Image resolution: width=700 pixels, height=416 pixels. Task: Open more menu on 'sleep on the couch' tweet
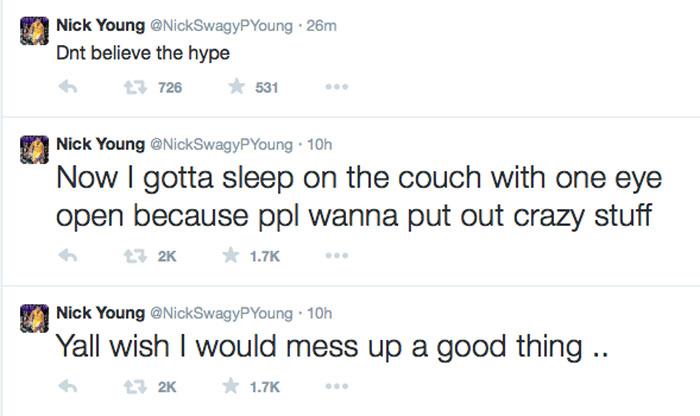(x=337, y=256)
